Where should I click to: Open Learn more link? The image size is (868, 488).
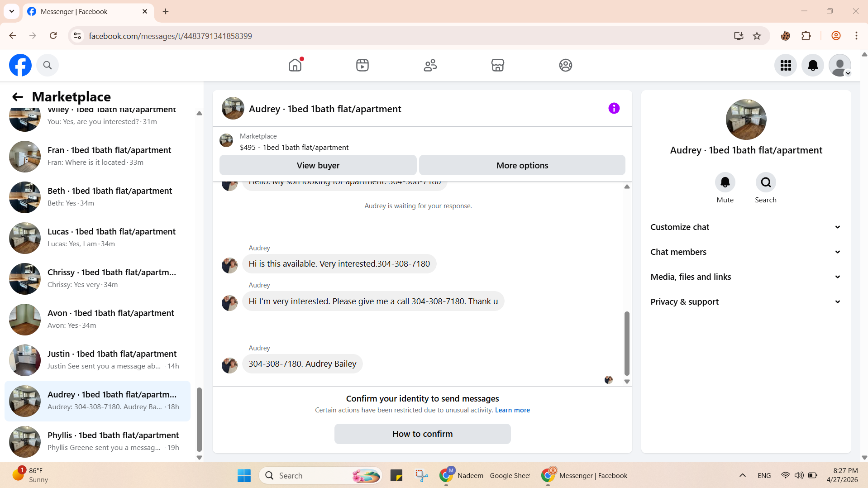tap(512, 410)
